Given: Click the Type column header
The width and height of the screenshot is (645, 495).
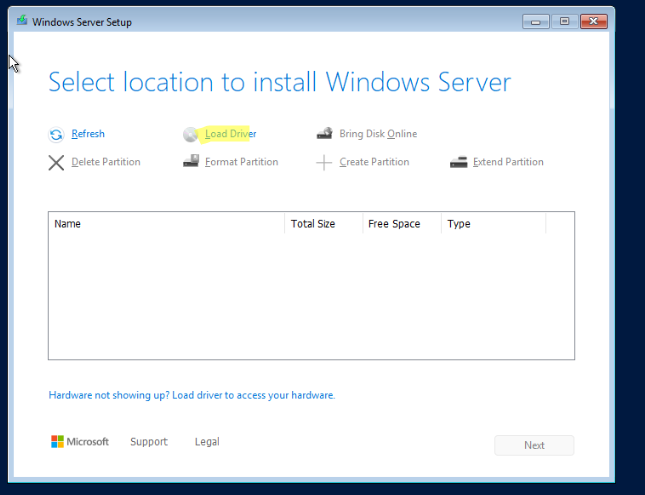Looking at the screenshot, I should tap(459, 224).
